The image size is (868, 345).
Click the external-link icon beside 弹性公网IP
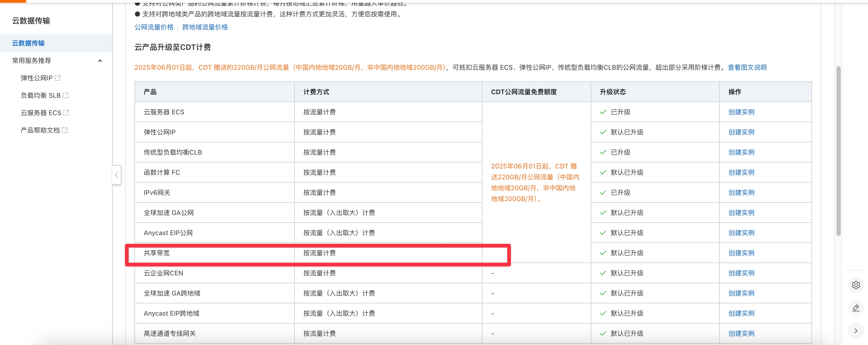tap(58, 78)
